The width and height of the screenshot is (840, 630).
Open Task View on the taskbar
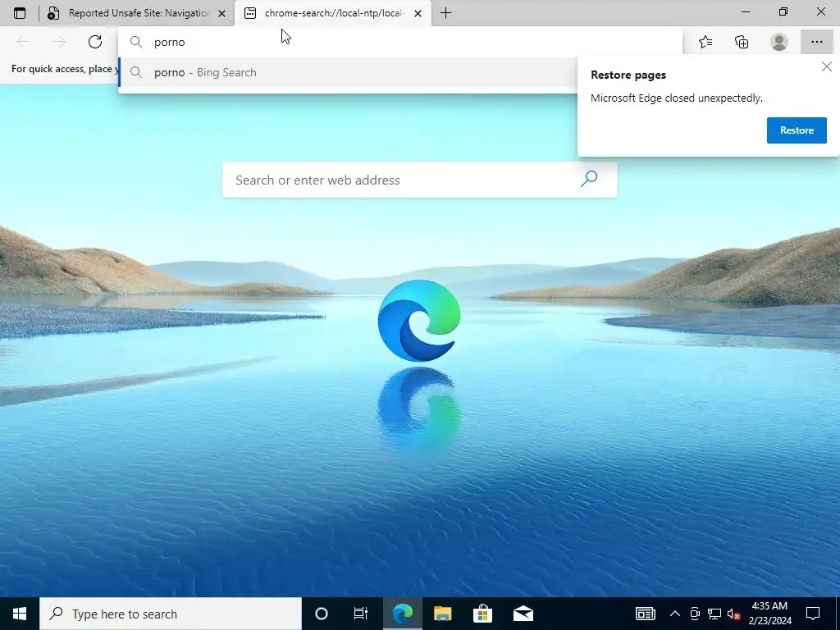[361, 614]
